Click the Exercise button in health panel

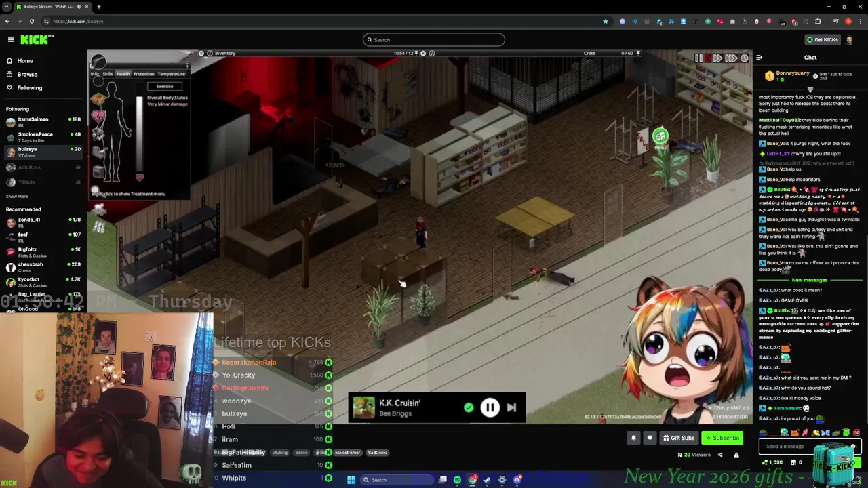coord(165,86)
